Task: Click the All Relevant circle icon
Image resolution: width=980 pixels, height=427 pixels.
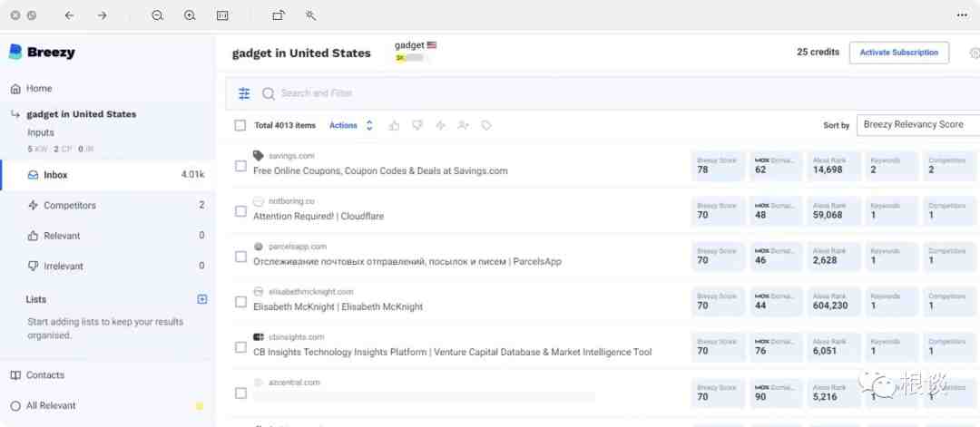Action: [15, 406]
